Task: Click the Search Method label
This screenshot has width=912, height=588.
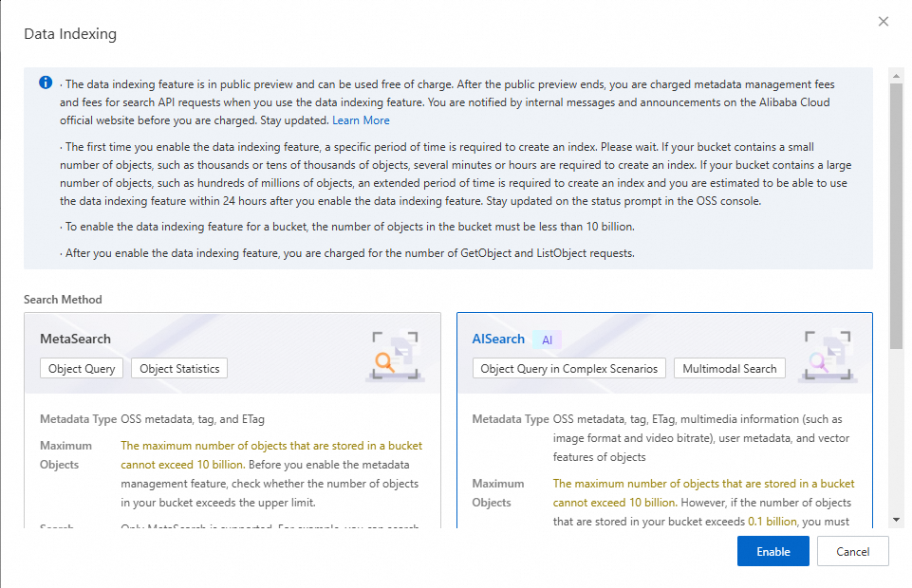Action: click(63, 300)
